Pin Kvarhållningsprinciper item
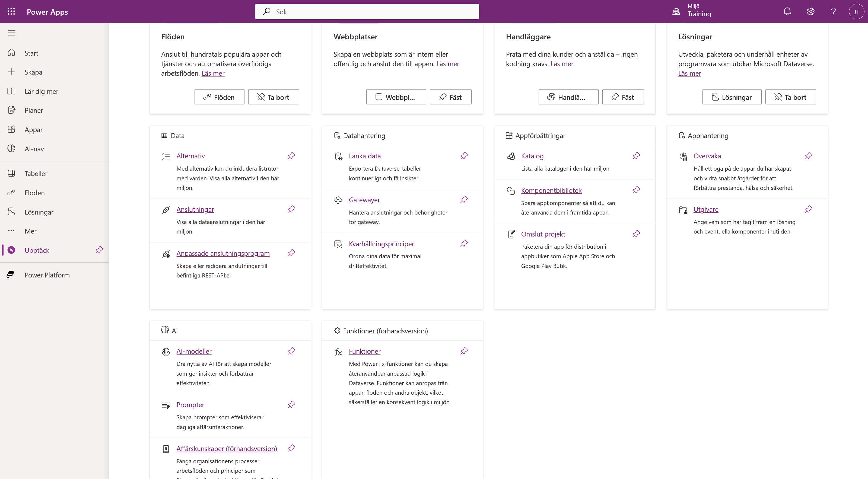This screenshot has width=868, height=479. (464, 243)
